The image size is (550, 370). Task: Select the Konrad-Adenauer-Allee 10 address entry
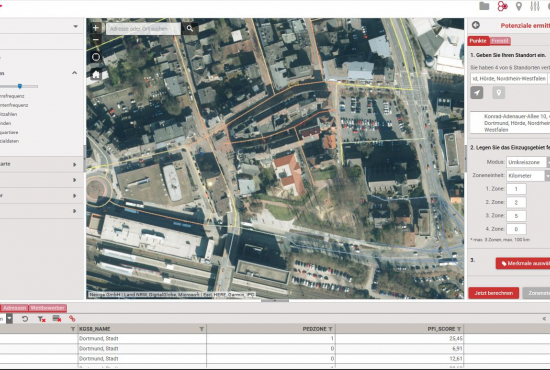point(510,123)
